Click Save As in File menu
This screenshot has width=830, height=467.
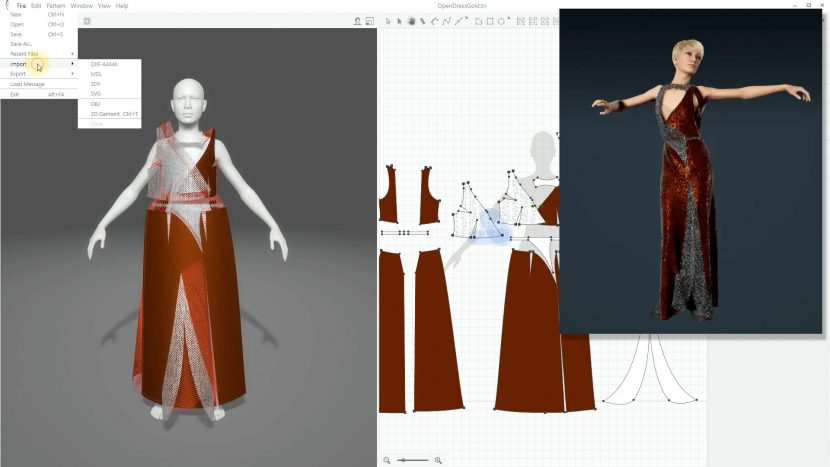pos(21,44)
